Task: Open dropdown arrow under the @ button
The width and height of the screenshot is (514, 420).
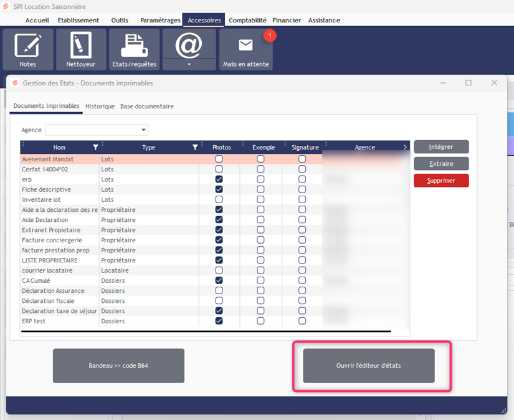Action: pos(189,64)
